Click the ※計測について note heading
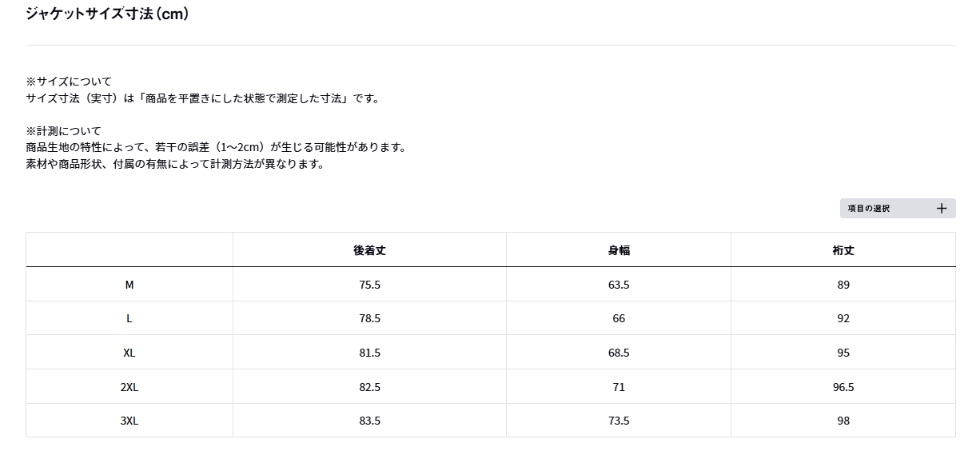Screen dimensions: 980x451 64,130
